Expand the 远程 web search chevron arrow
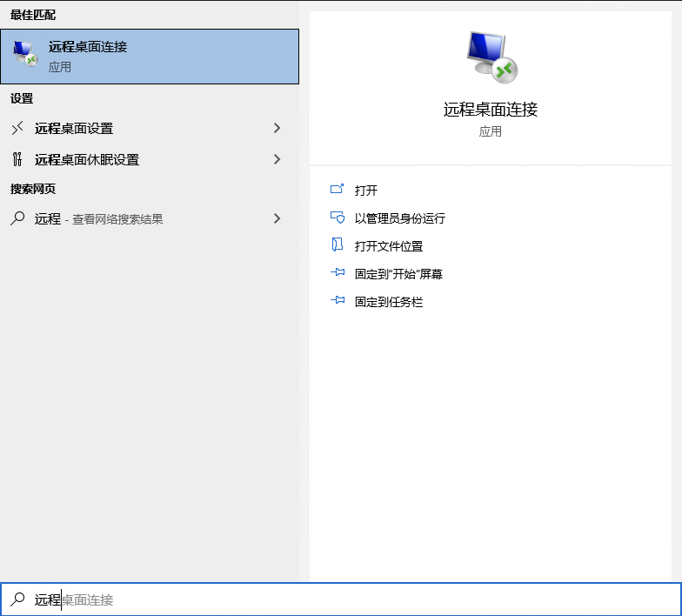682x616 pixels. coord(277,218)
